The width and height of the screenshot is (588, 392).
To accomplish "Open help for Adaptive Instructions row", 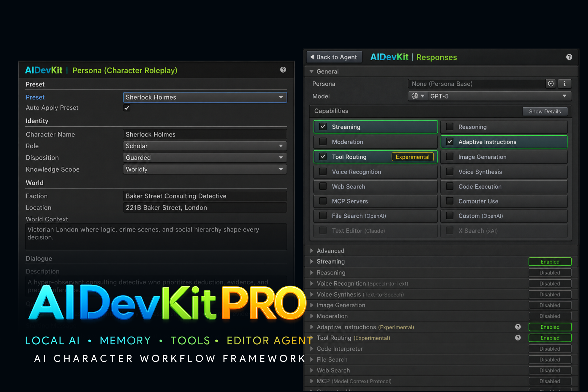I will click(518, 327).
